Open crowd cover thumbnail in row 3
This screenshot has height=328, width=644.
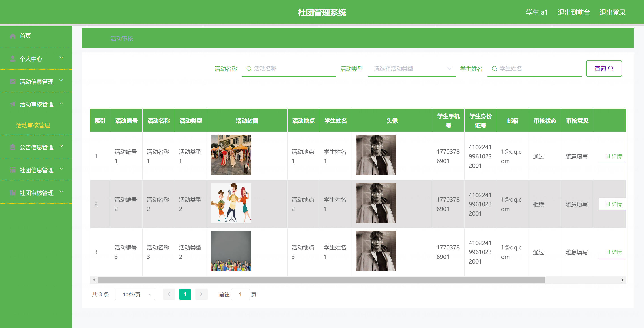231,251
